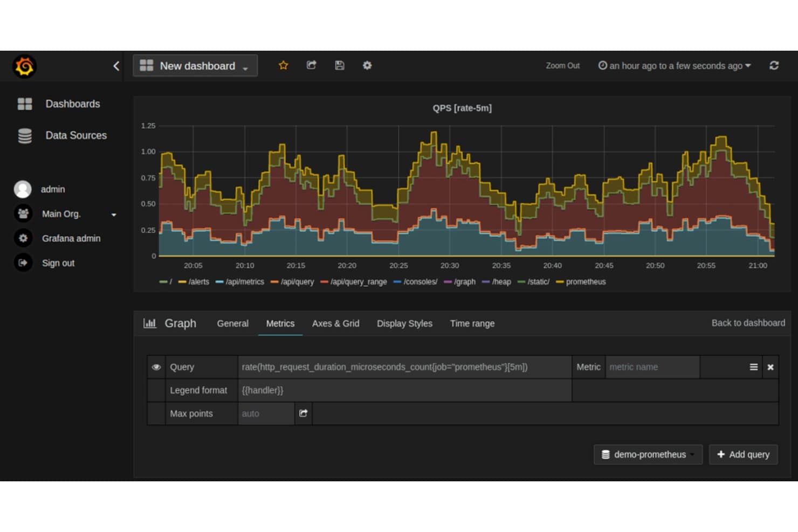Open the time range picker dropdown
This screenshot has width=798, height=532.
point(675,66)
